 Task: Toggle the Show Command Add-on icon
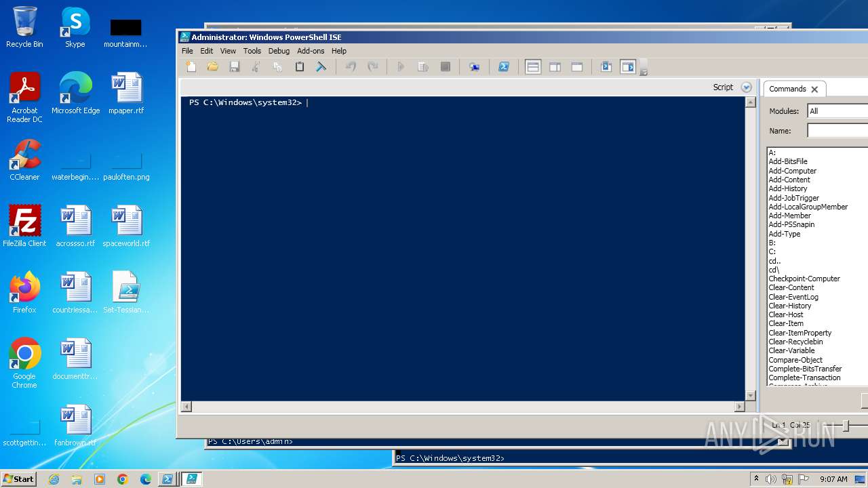[628, 66]
